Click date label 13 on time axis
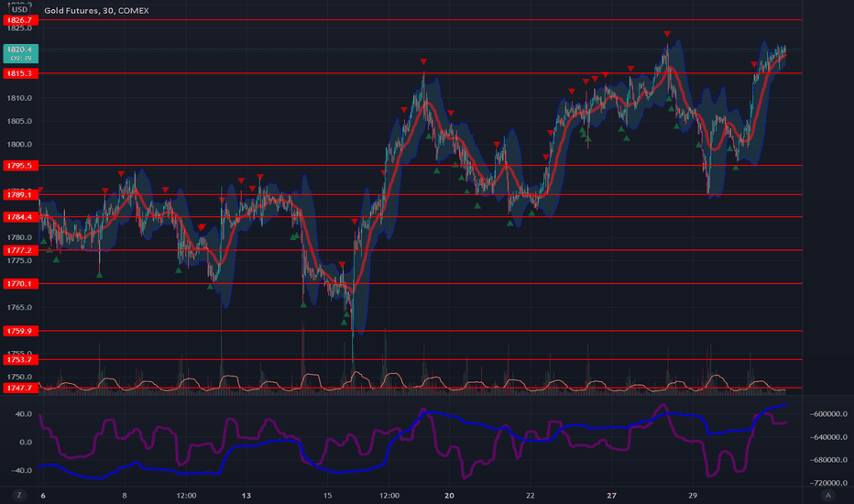The image size is (854, 504). pos(246,495)
